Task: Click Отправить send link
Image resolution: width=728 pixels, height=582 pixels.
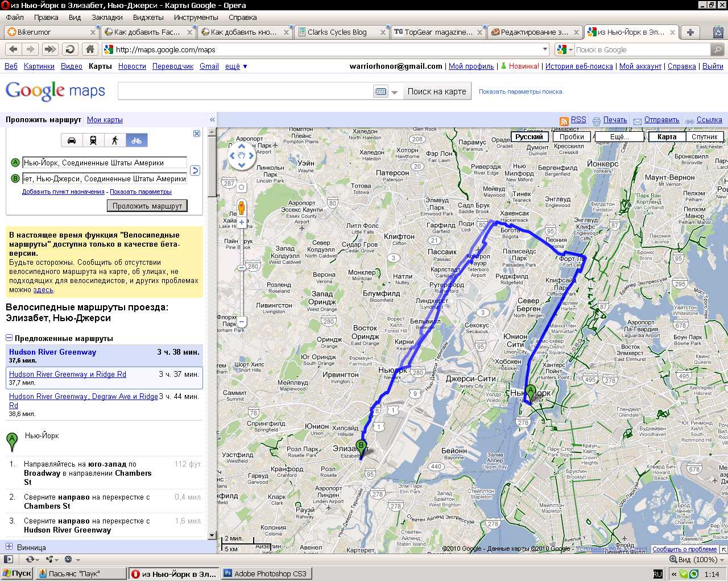Action: pos(661,120)
